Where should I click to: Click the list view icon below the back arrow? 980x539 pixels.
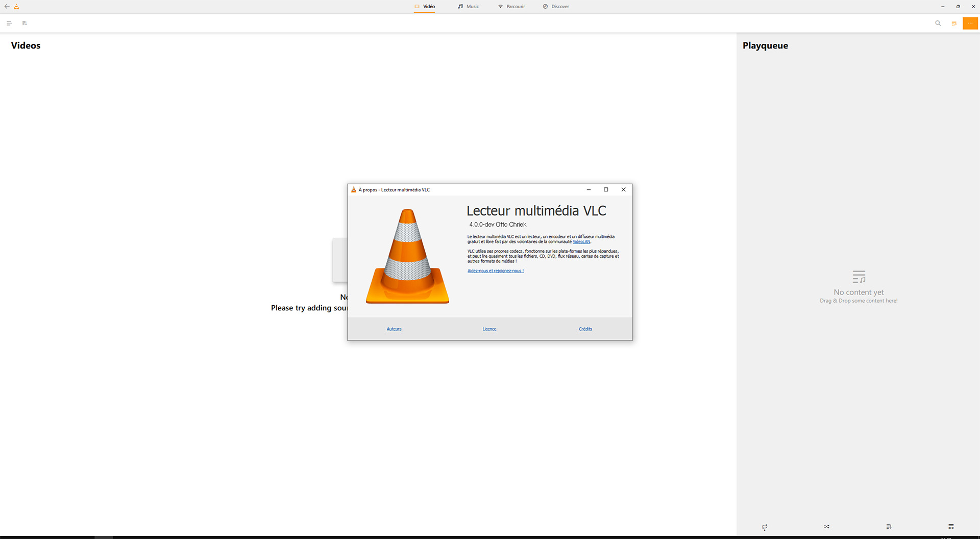pos(9,23)
